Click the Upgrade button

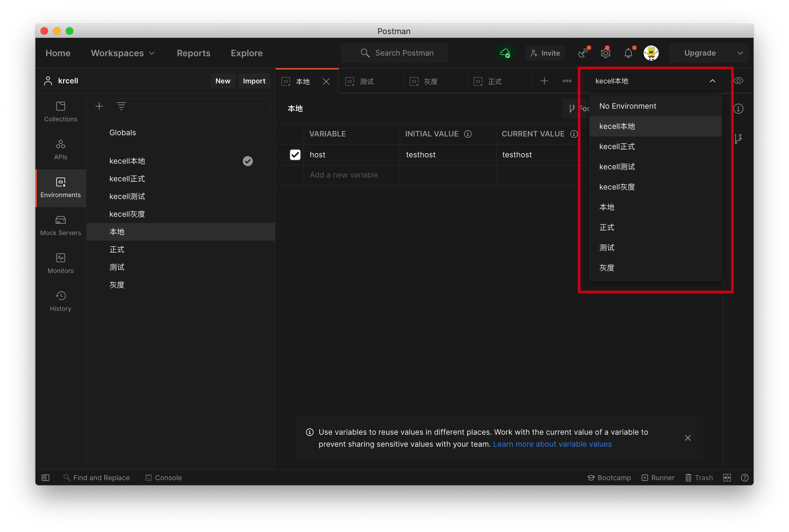point(700,53)
